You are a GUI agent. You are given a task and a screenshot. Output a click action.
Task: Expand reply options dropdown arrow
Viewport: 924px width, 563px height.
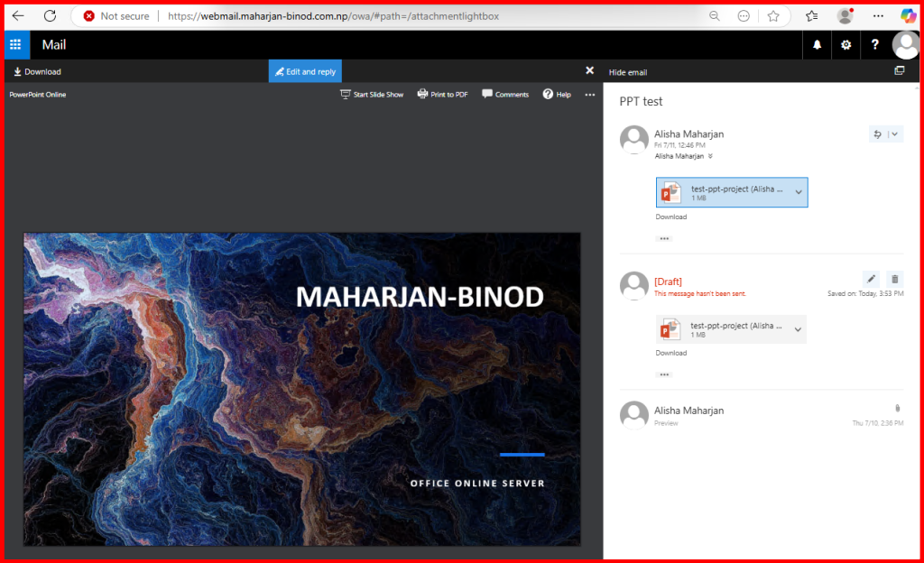[x=894, y=134]
